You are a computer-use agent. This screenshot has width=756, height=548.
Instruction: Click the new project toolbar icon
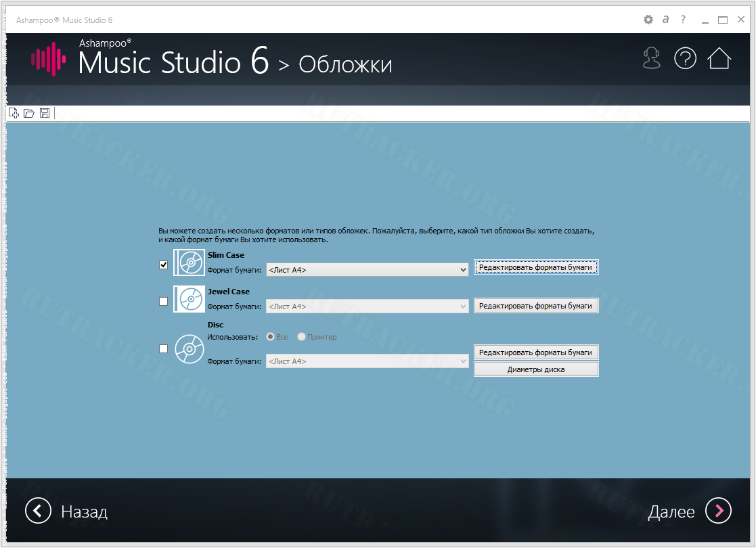pyautogui.click(x=14, y=113)
